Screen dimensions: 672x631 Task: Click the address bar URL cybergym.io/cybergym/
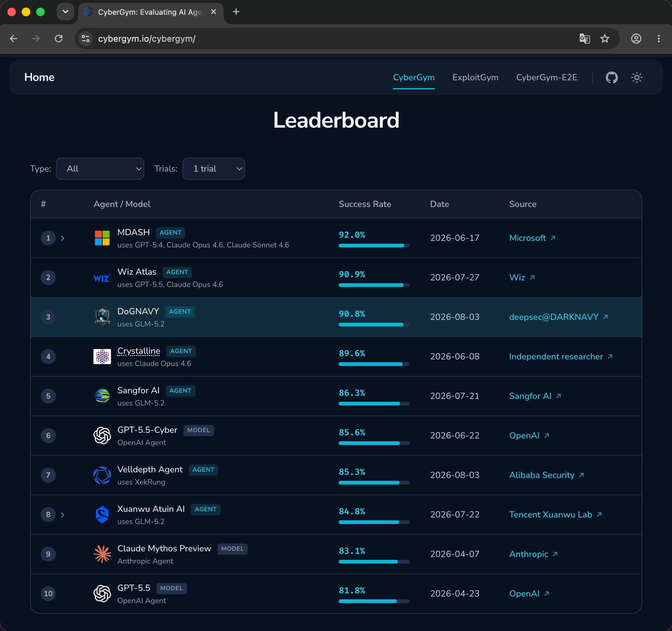147,39
